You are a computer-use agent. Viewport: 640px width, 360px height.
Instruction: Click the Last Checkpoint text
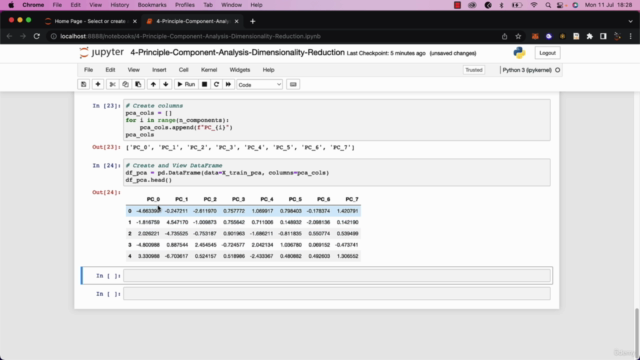click(x=386, y=53)
